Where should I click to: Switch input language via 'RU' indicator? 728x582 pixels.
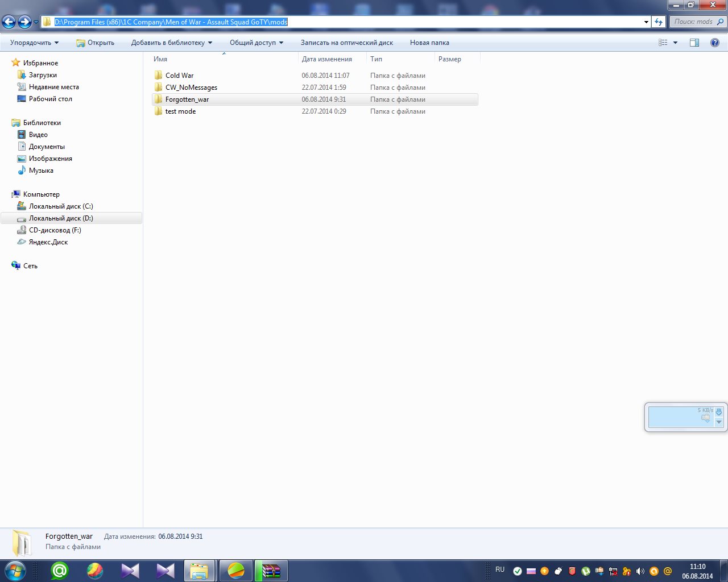click(x=500, y=569)
